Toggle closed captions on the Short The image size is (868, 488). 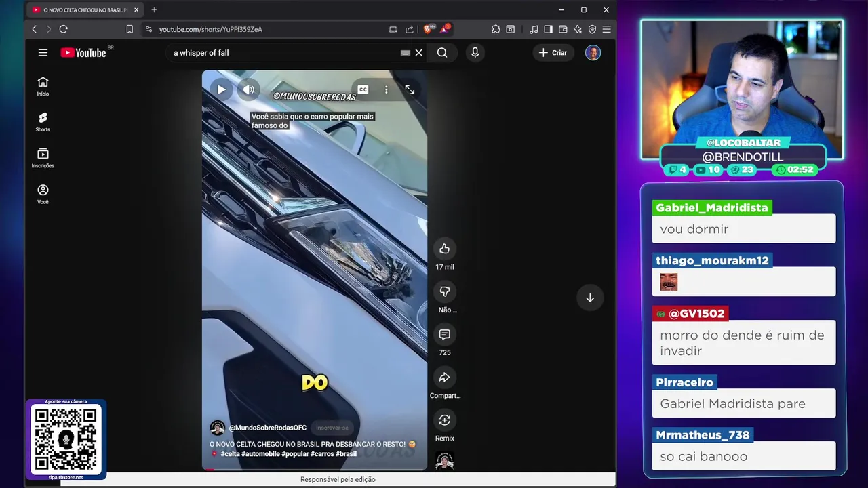[363, 89]
